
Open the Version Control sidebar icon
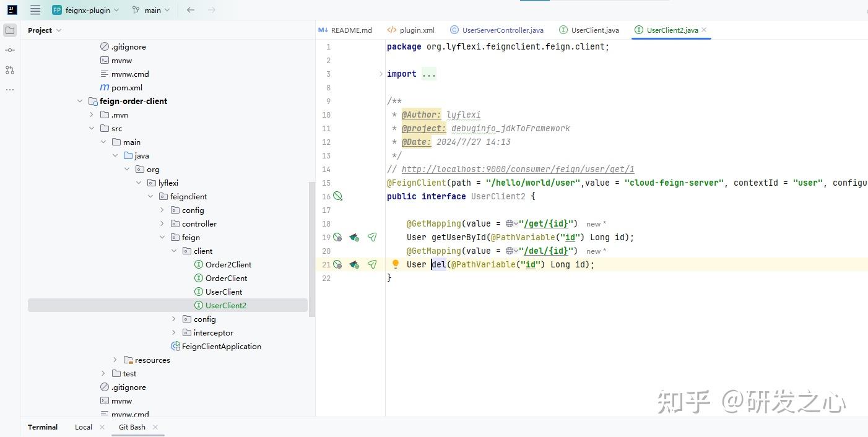(x=9, y=70)
